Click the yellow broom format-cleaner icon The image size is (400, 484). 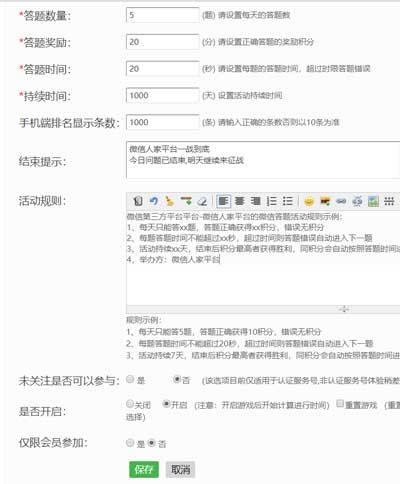[x=170, y=201]
